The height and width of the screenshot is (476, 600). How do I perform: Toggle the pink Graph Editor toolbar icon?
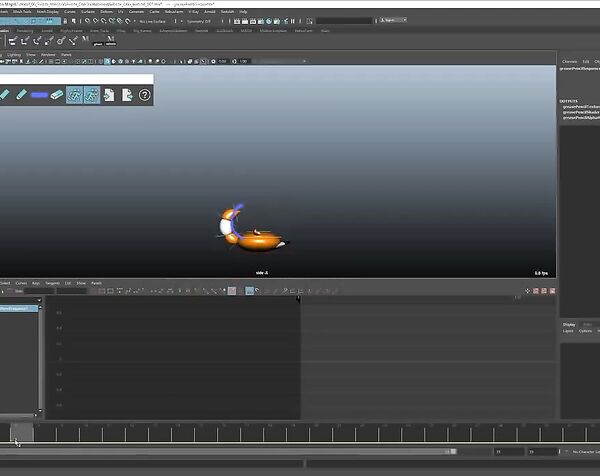pos(232,291)
